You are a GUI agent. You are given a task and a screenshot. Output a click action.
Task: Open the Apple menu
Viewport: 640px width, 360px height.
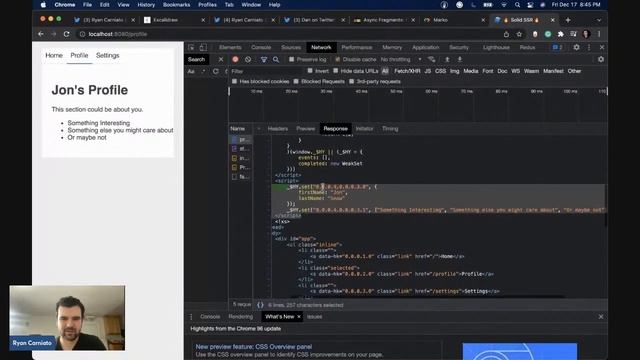click(x=43, y=5)
